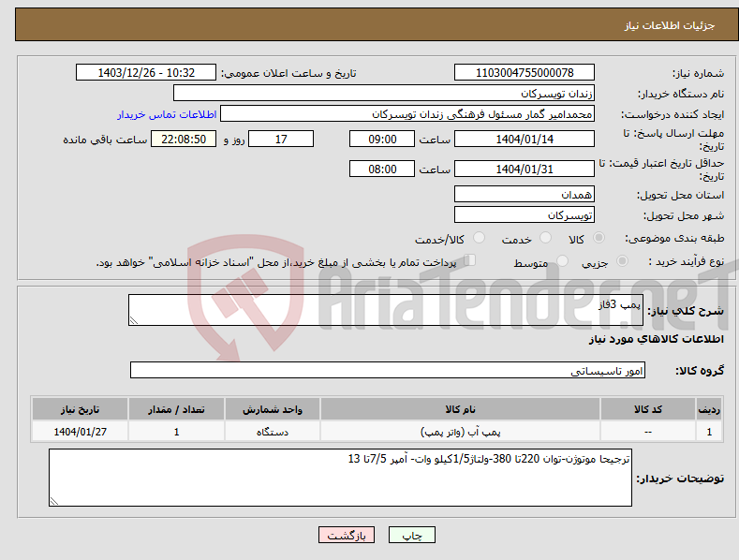This screenshot has width=739, height=560.
Task: Select the کالا/خدمت radio button
Action: pyautogui.click(x=479, y=238)
